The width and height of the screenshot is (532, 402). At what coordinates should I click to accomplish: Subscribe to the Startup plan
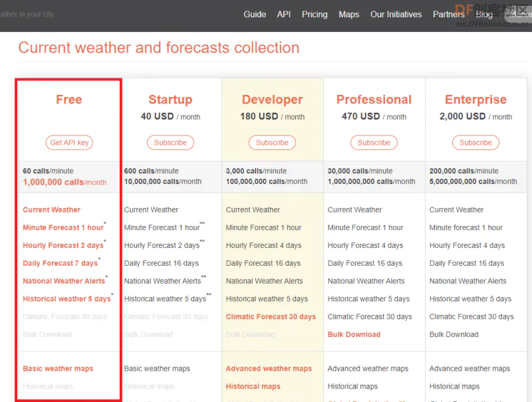[x=170, y=143]
